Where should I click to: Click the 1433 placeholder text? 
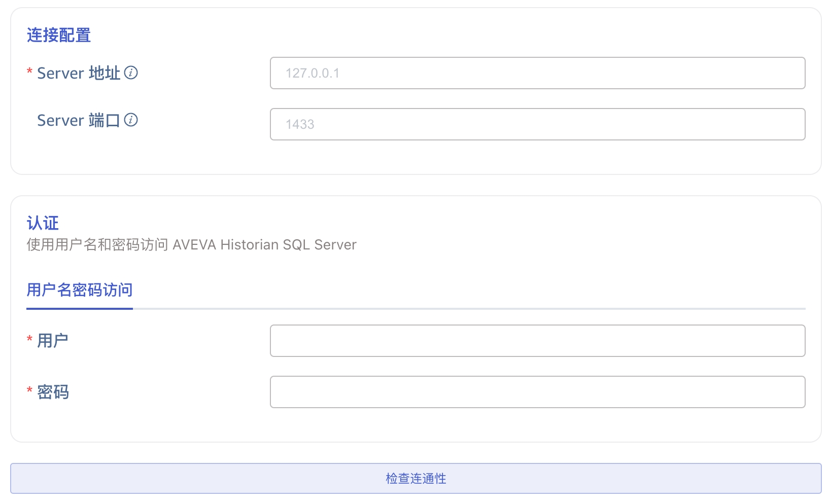coord(300,124)
